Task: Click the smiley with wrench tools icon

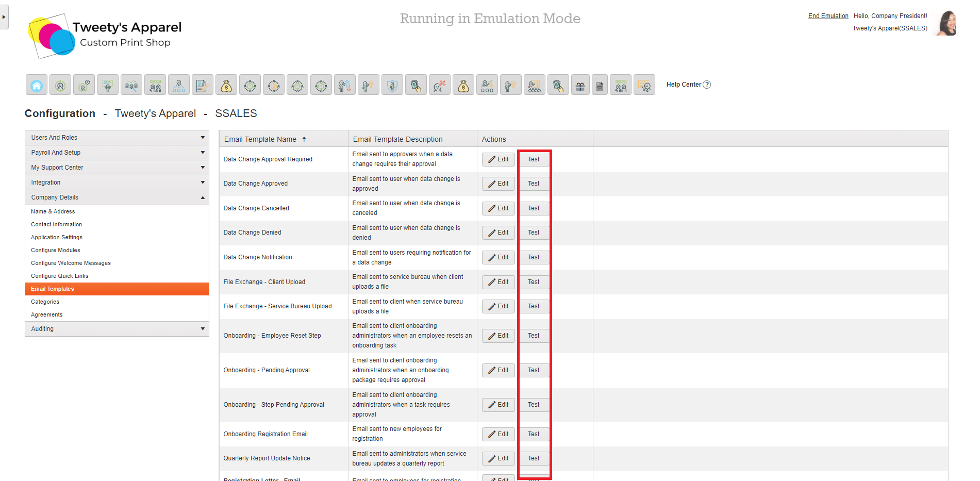Action: [440, 85]
